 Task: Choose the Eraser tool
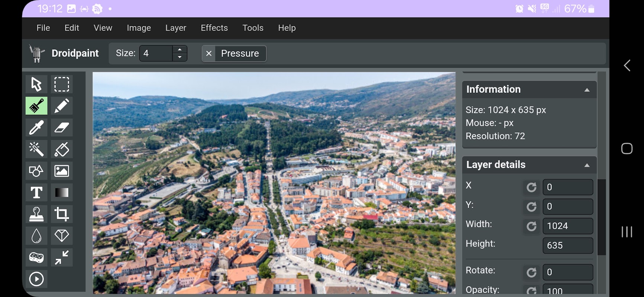pyautogui.click(x=62, y=127)
